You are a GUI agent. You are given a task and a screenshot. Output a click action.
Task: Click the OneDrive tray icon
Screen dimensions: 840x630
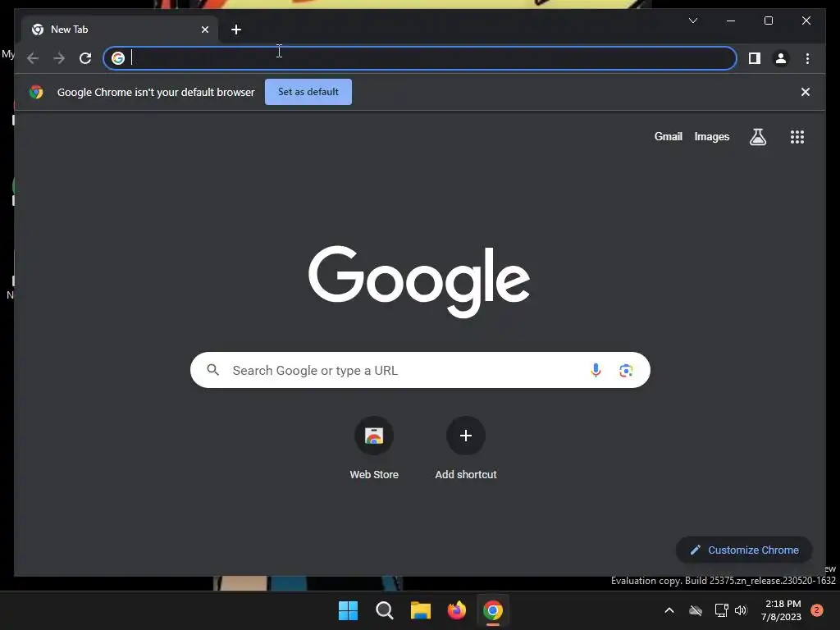(x=696, y=610)
